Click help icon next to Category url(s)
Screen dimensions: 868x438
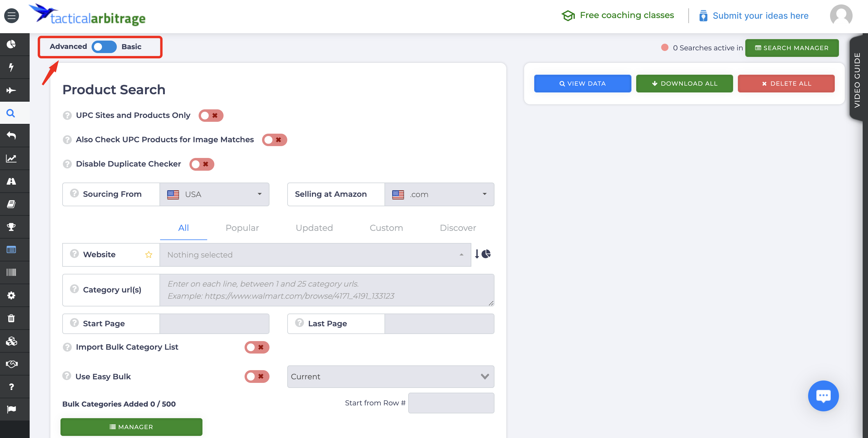(x=74, y=289)
